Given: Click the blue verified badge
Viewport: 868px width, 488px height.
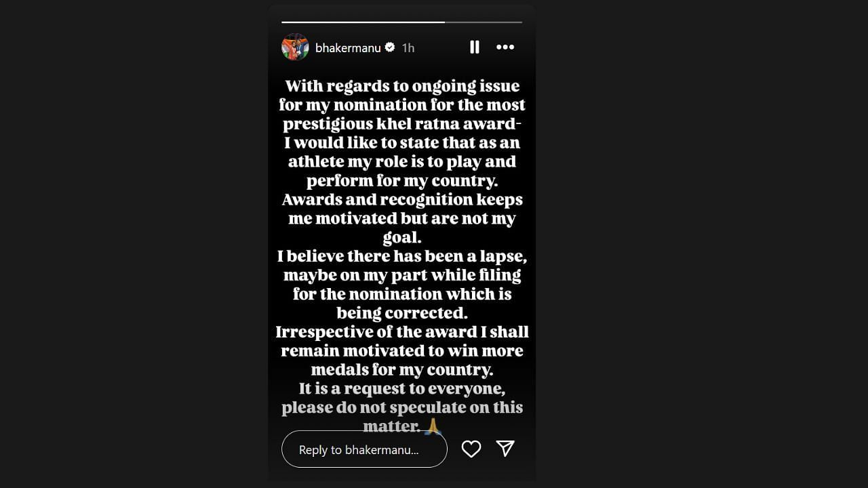Looking at the screenshot, I should click(390, 47).
